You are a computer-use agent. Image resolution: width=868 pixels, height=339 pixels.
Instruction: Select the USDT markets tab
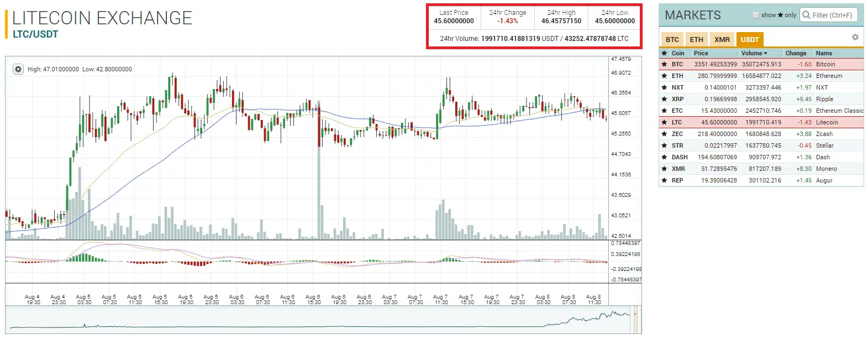(750, 39)
